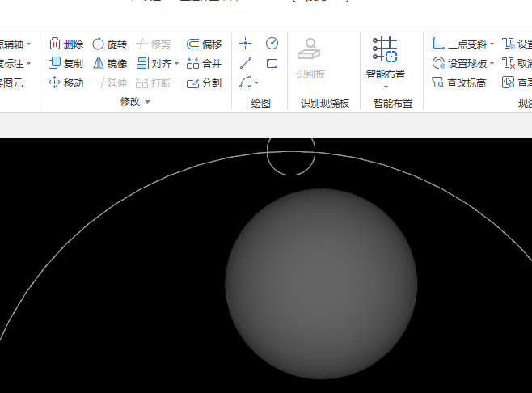The height and width of the screenshot is (393, 532).
Task: Click the 打断 break tool
Action: [153, 82]
